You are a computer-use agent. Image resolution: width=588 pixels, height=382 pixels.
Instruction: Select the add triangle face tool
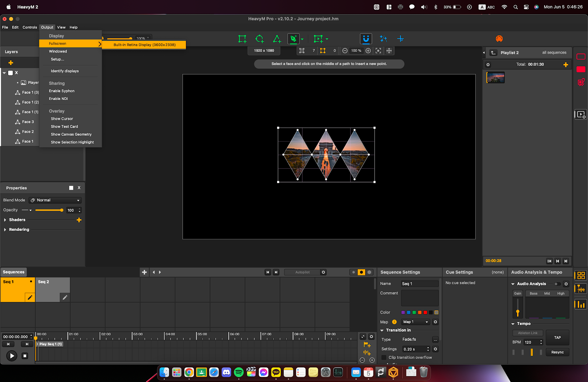point(277,39)
